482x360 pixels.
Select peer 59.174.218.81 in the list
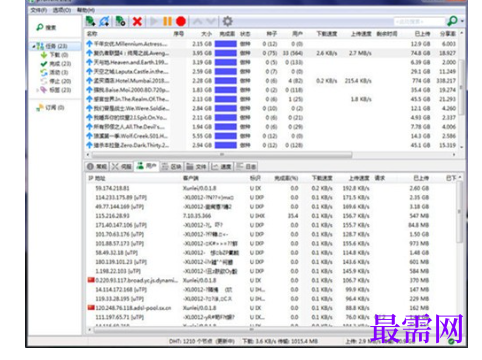(x=112, y=188)
